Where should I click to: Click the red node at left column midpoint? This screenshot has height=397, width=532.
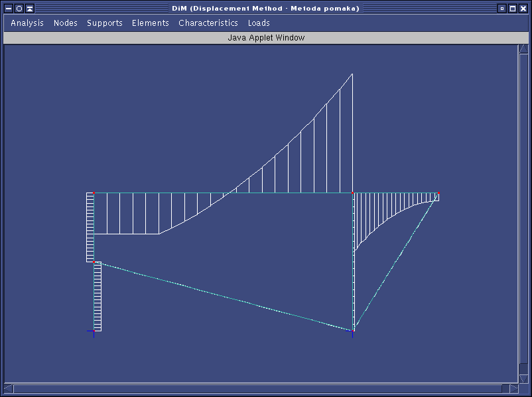coord(94,262)
